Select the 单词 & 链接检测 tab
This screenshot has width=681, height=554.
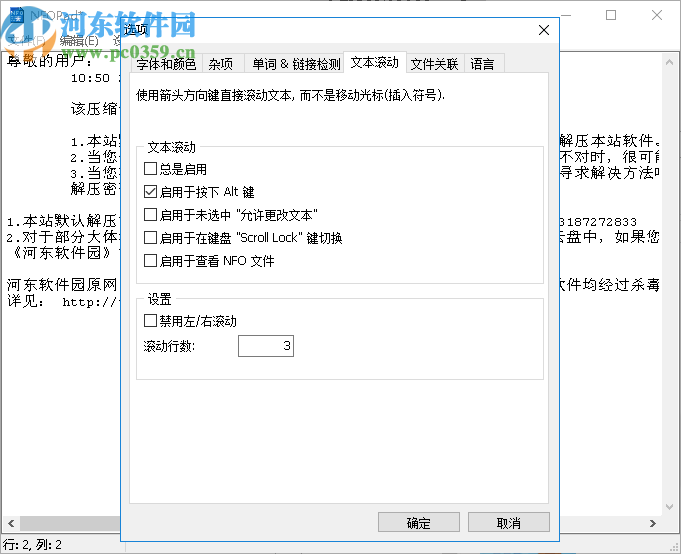pos(296,64)
